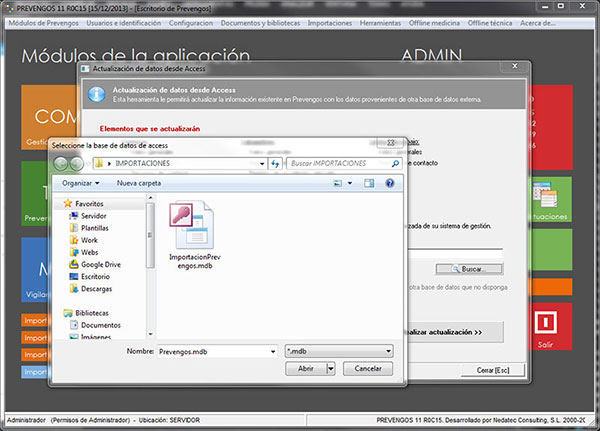
Task: Open Módulos de Prevengos menu
Action: tap(44, 23)
